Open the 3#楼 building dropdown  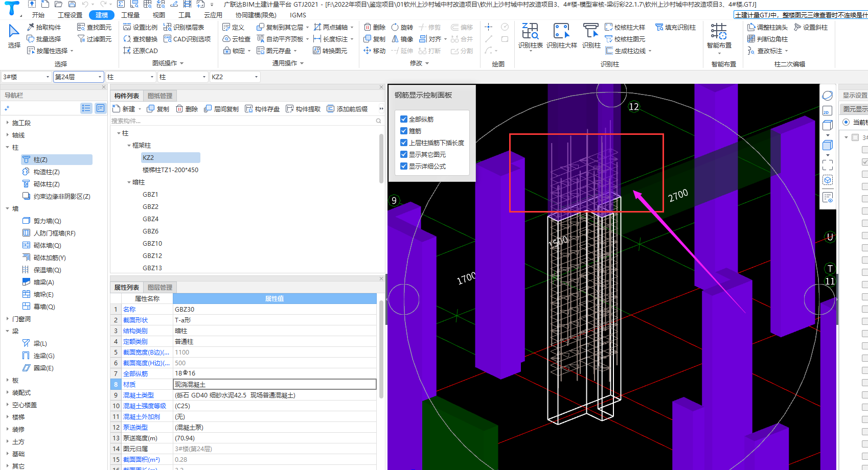pos(26,77)
